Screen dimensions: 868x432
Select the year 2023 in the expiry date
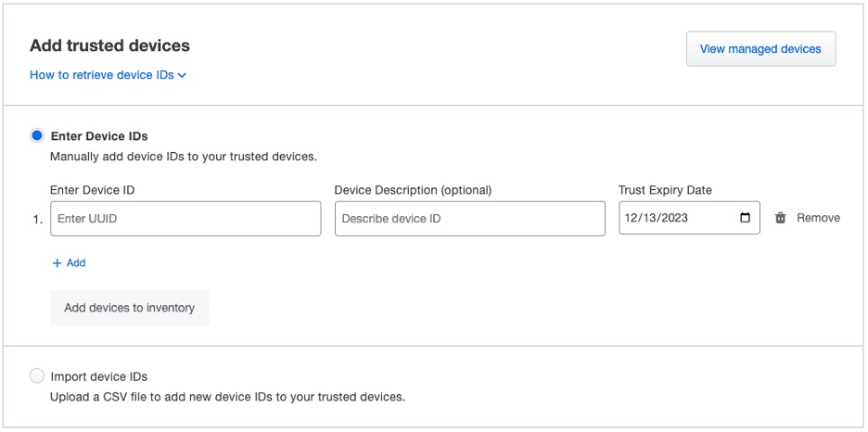click(x=679, y=219)
